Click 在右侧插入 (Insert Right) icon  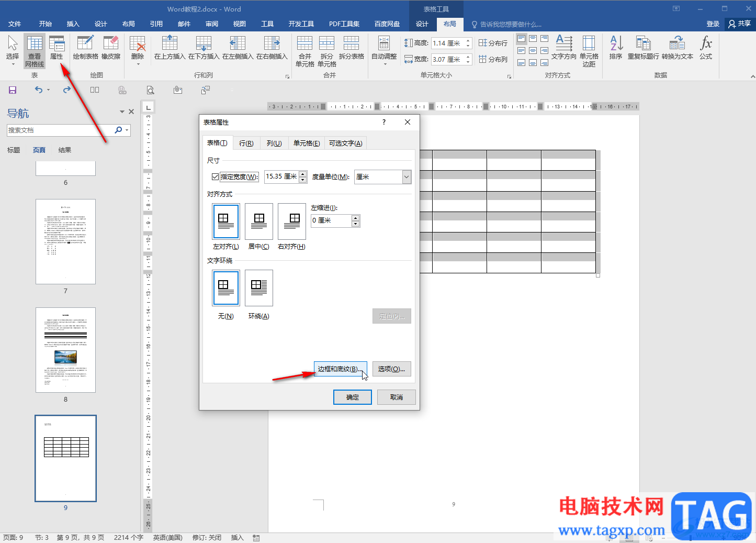(272, 48)
